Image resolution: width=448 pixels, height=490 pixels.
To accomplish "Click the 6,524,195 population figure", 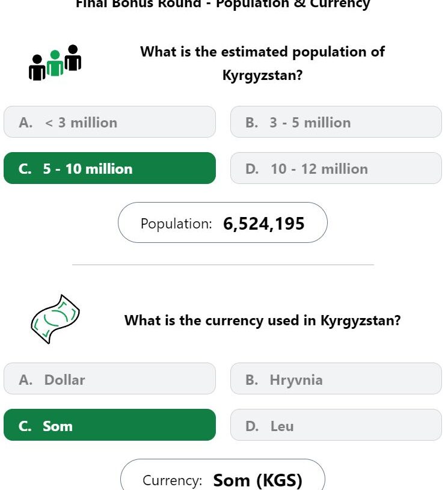I will tap(263, 224).
